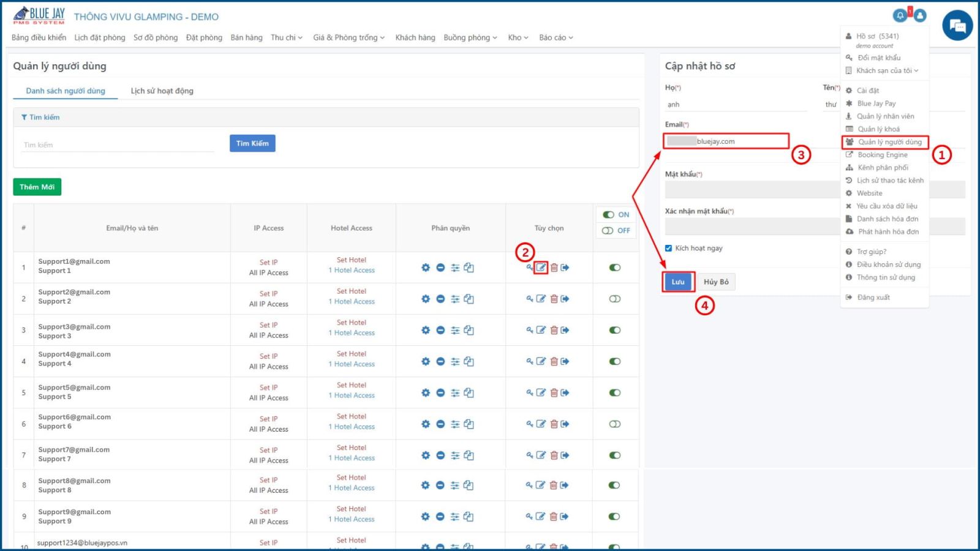Open gear permission icon for Support 5
This screenshot has width=980, height=551.
426,392
